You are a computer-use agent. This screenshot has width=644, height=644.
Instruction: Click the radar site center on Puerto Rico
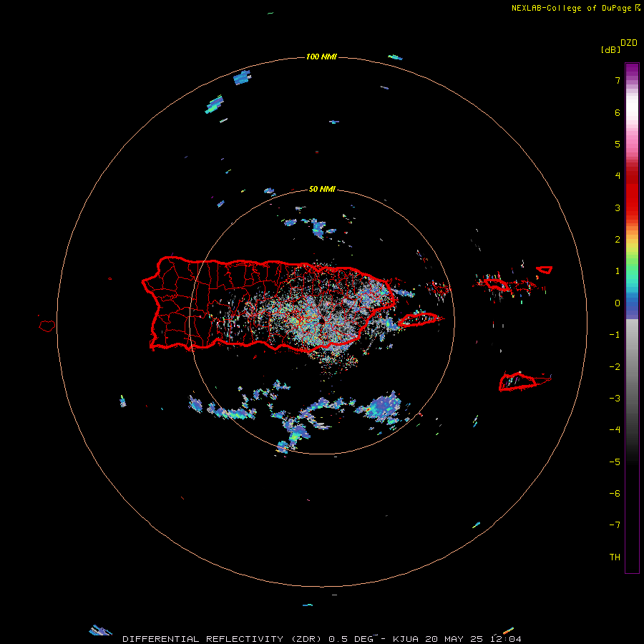click(x=321, y=321)
